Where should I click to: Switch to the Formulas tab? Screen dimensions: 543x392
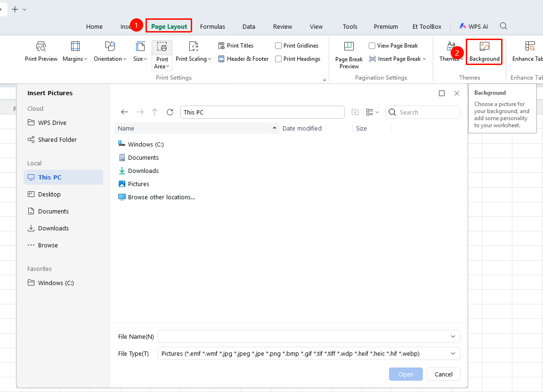coord(212,27)
